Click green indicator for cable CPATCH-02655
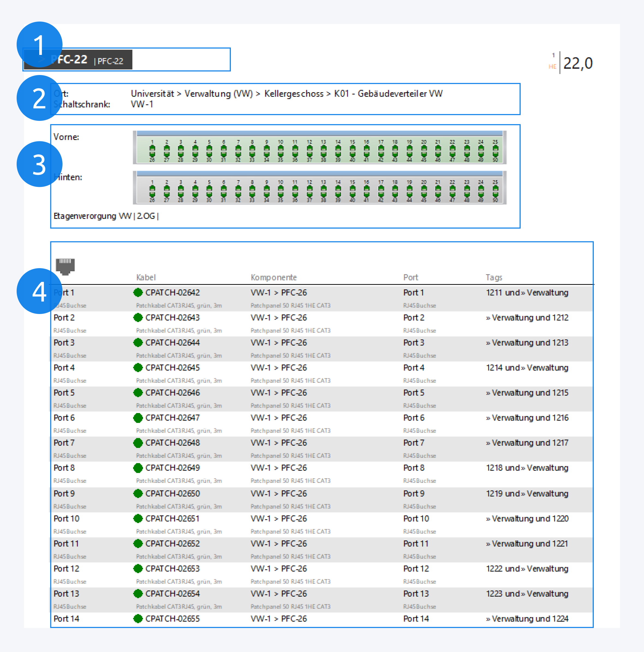The width and height of the screenshot is (644, 652). pyautogui.click(x=138, y=619)
